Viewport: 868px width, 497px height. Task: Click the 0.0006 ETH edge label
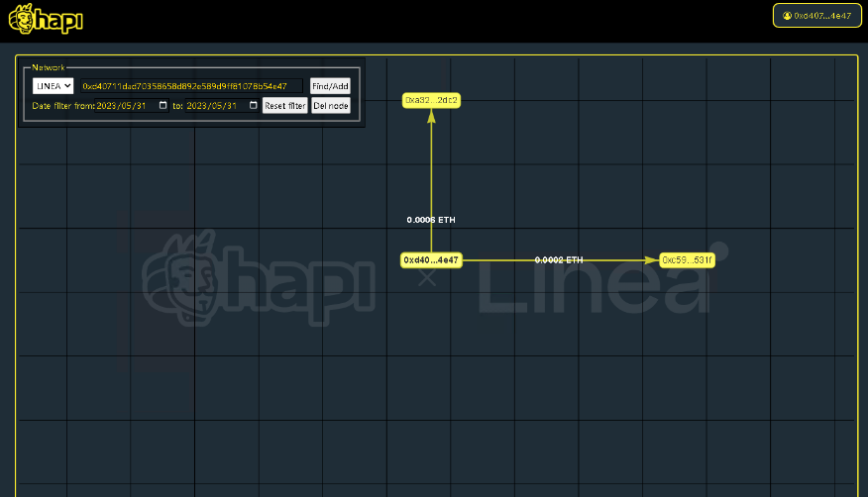pyautogui.click(x=431, y=220)
